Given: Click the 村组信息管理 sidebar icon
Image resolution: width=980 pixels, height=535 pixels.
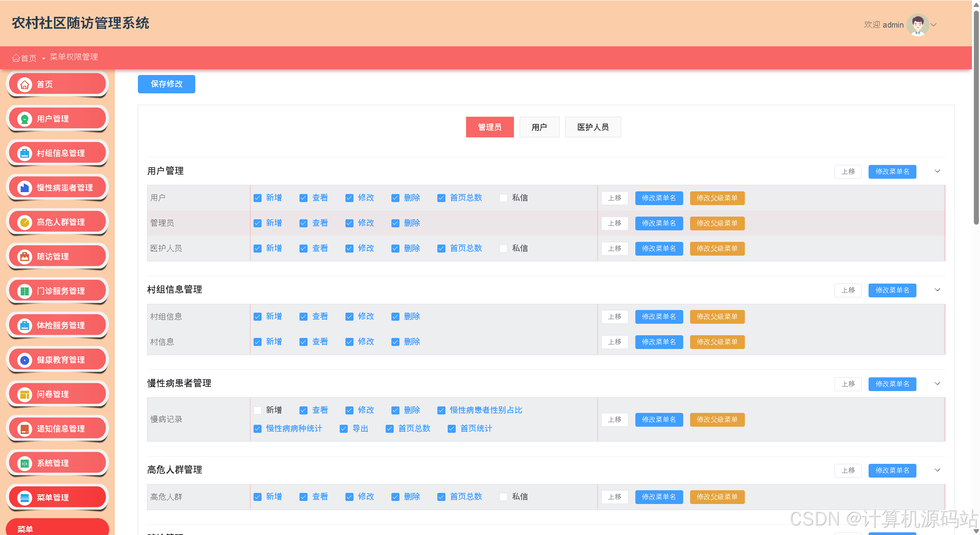Looking at the screenshot, I should pyautogui.click(x=25, y=153).
